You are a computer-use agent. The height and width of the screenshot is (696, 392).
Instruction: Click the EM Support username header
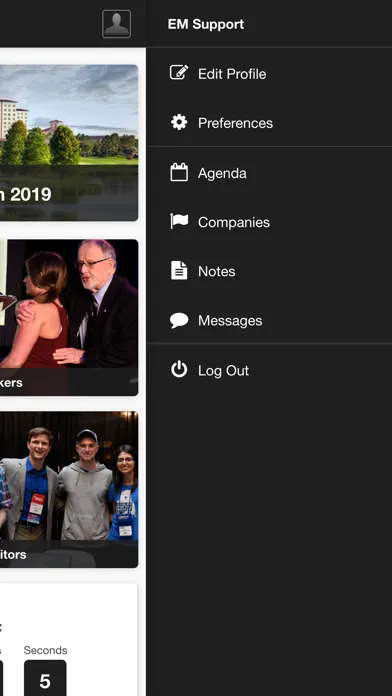206,24
